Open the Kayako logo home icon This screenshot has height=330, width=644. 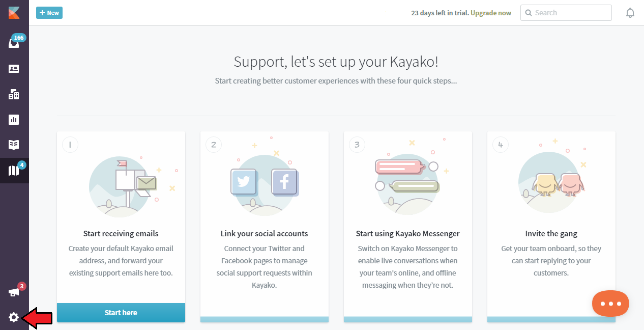[x=14, y=12]
